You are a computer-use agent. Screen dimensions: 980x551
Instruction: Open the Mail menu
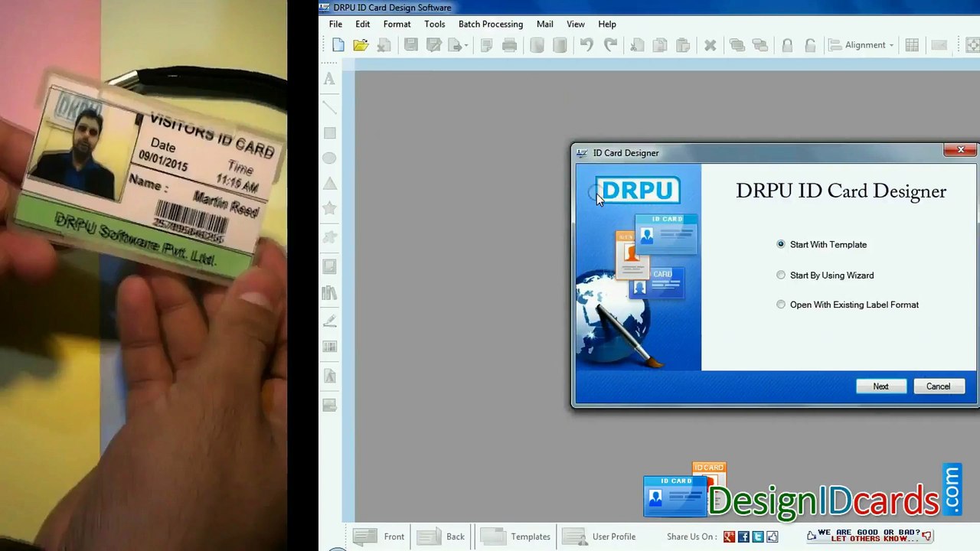pyautogui.click(x=545, y=24)
